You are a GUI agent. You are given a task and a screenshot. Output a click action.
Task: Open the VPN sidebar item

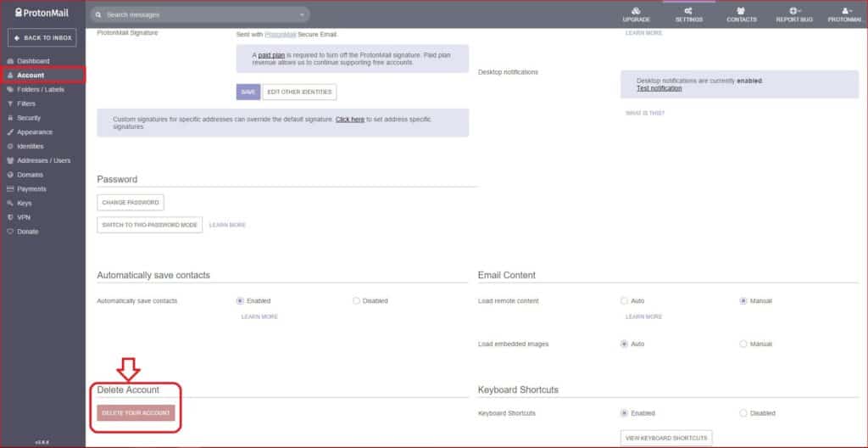(23, 217)
